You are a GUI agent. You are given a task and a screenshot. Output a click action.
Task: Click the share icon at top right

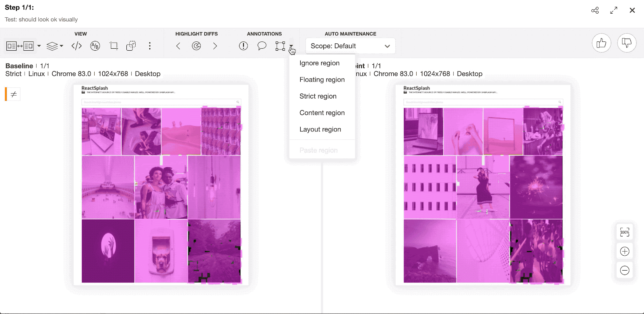pyautogui.click(x=595, y=10)
